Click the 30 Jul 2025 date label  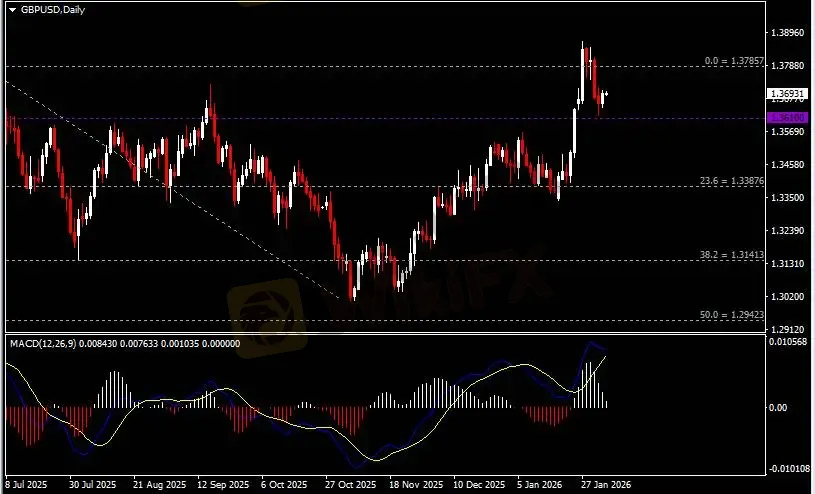coord(89,484)
